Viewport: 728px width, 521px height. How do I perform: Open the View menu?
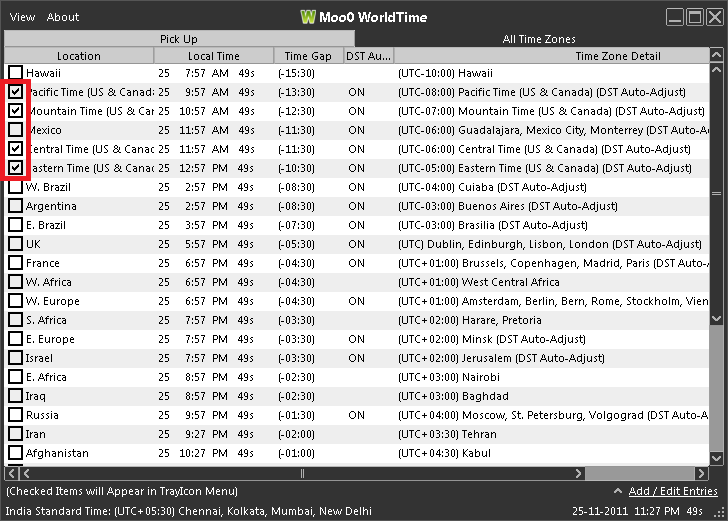click(22, 17)
